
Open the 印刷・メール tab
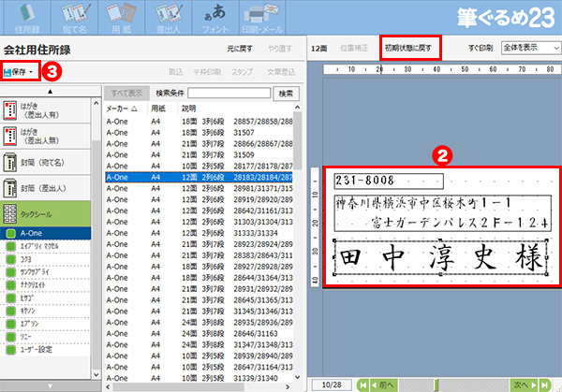262,18
